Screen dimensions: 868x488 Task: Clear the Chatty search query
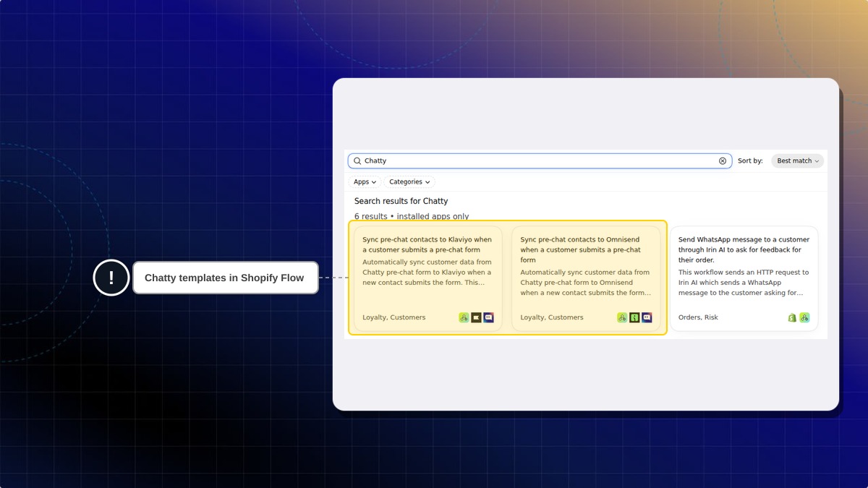(723, 161)
